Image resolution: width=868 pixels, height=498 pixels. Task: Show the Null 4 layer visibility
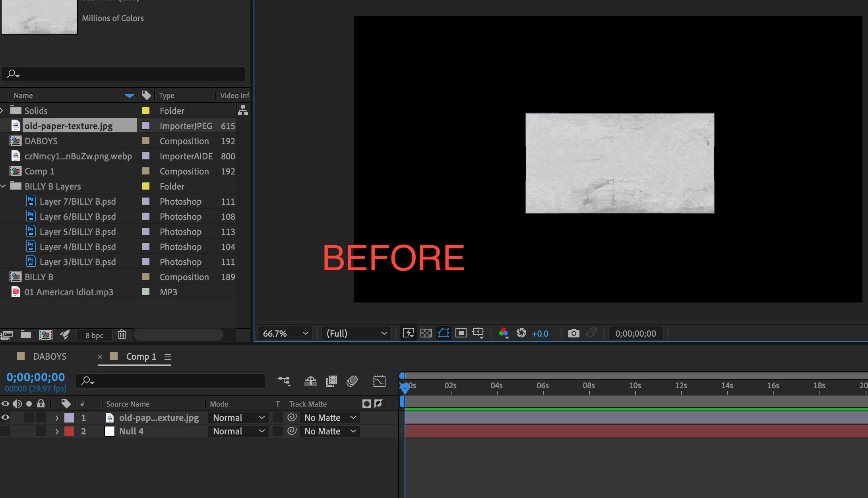[x=6, y=431]
